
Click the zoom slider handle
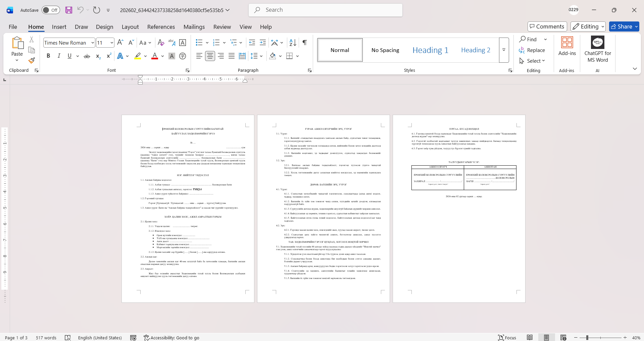coord(587,338)
